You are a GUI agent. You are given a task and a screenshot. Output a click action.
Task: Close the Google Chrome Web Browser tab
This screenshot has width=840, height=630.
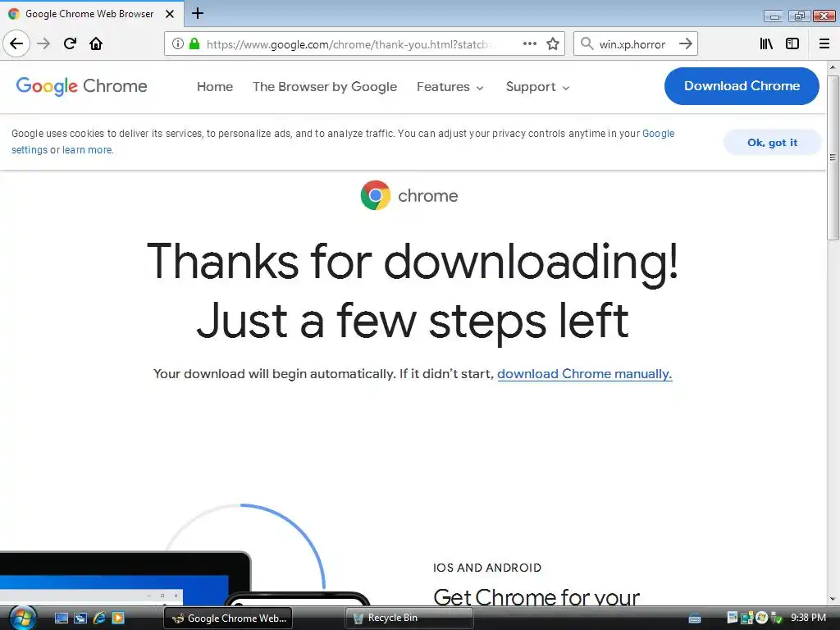click(170, 14)
